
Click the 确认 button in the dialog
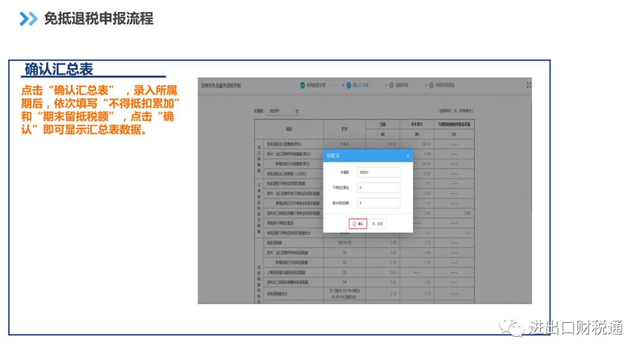(358, 224)
